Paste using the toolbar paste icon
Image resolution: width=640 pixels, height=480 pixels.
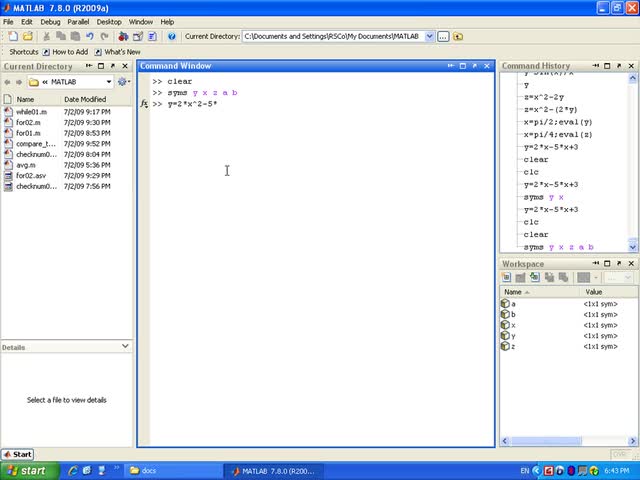point(75,36)
